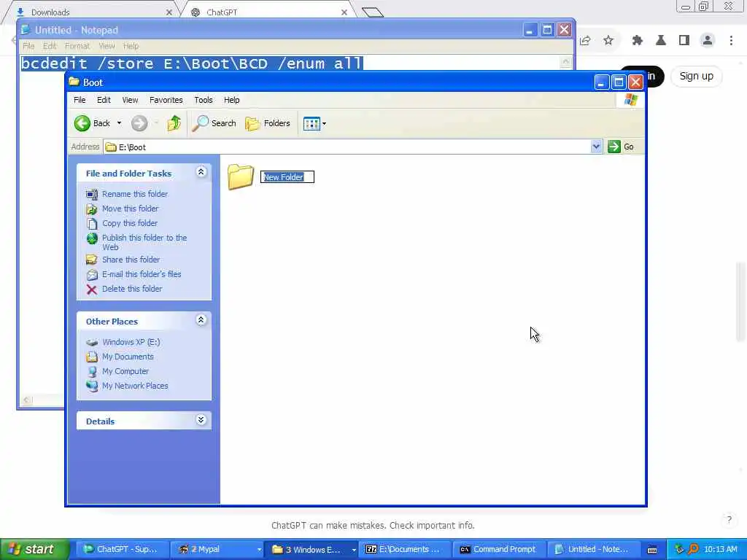Open My Documents in Other Places
The height and width of the screenshot is (560, 747).
click(x=128, y=357)
